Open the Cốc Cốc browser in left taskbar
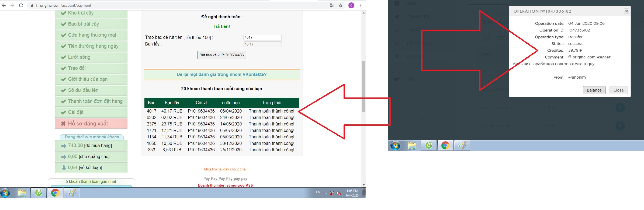Image resolution: width=644 pixels, height=210 pixels. [x=39, y=193]
